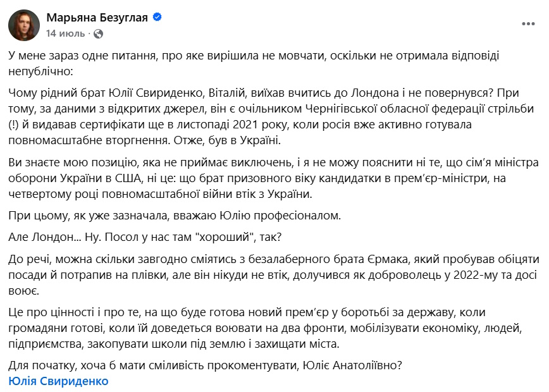549x392 pixels.
Task: Open the tagged Юлія Свириденко link
Action: (59, 381)
